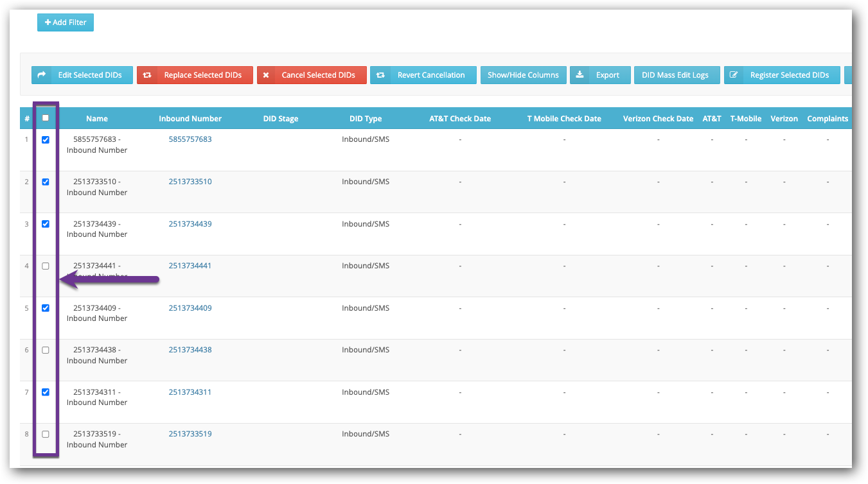868x484 pixels.
Task: Check the checkbox for 2513734438
Action: [46, 350]
